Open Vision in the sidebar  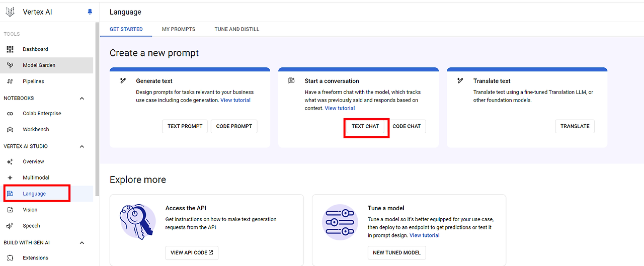coord(46,210)
